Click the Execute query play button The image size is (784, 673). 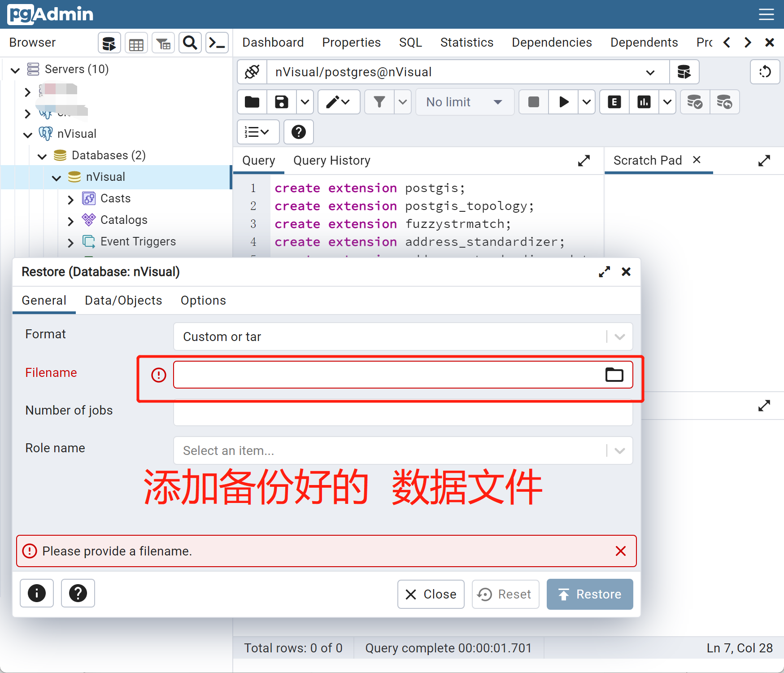(563, 102)
